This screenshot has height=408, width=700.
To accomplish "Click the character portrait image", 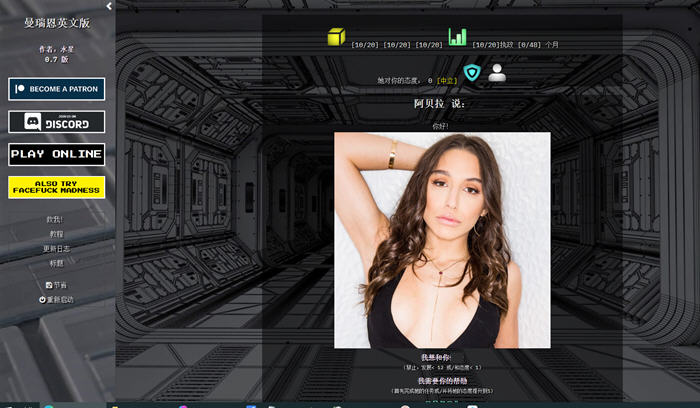I will [x=442, y=240].
